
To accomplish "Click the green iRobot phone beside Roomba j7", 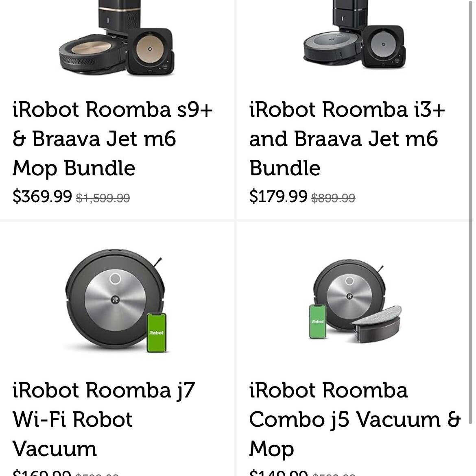I will point(157,332).
